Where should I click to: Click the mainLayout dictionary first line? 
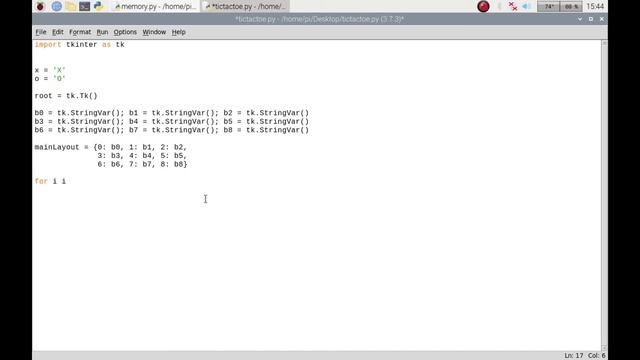coord(111,147)
